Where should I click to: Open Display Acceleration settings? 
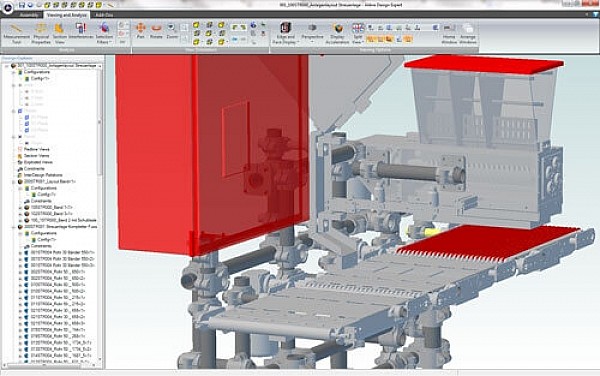point(338,33)
